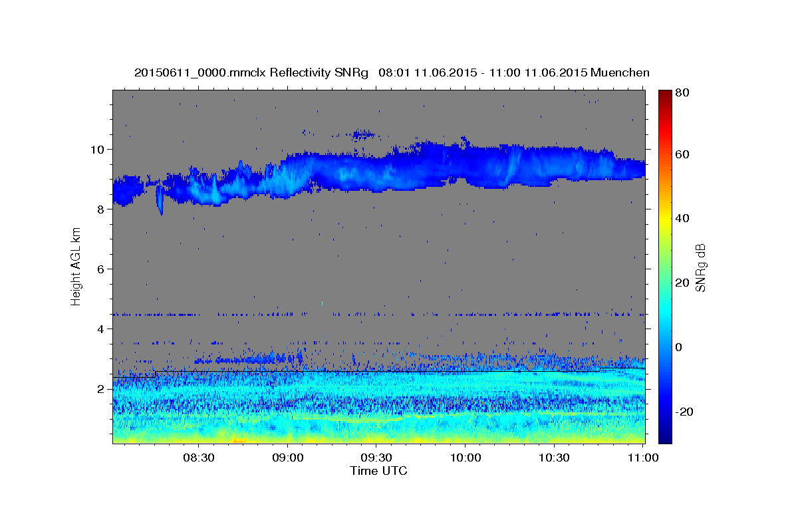Screen dimensions: 798x532
Task: Click the 09:00 time tick label
Action: pos(287,458)
